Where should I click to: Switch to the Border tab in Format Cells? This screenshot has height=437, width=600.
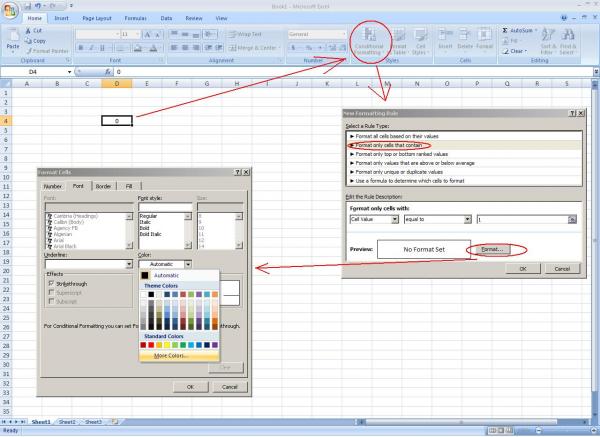point(103,186)
